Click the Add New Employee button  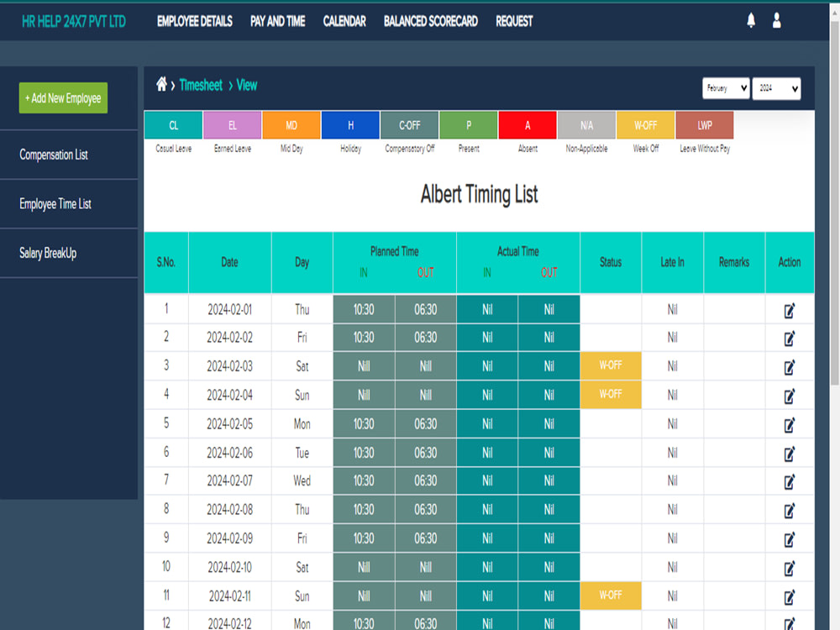(x=63, y=98)
